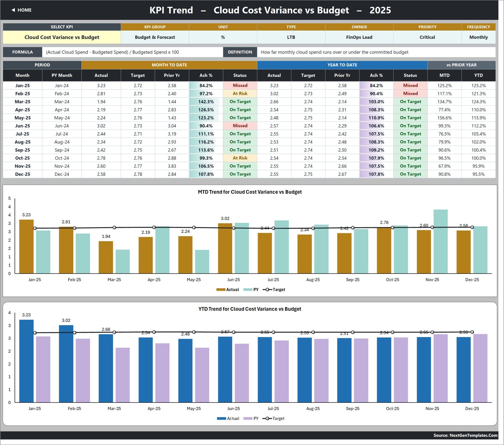Screen dimensions: 504x445
Task: Click the Jan-25 Actual bar in MTD chart
Action: (26, 246)
